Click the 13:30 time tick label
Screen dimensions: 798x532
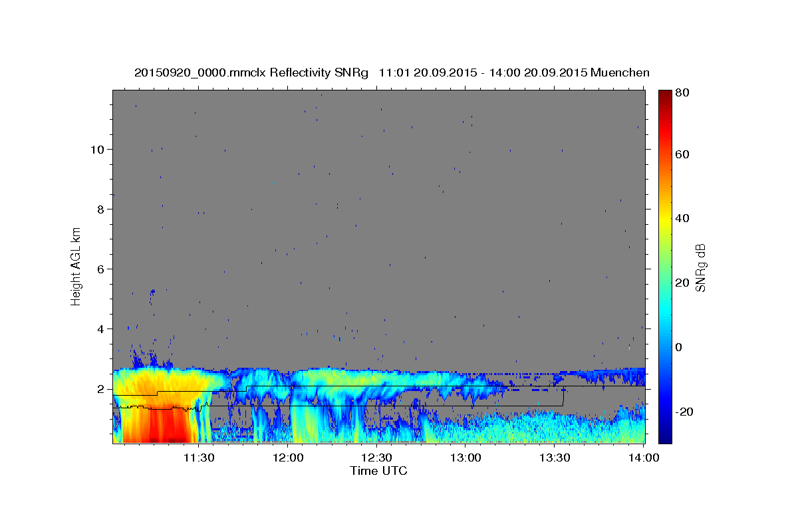[x=555, y=458]
